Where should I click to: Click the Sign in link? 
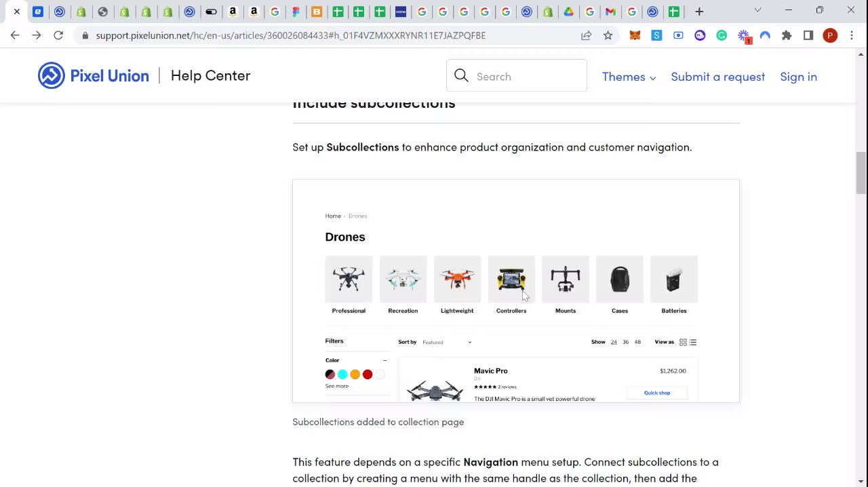point(798,77)
